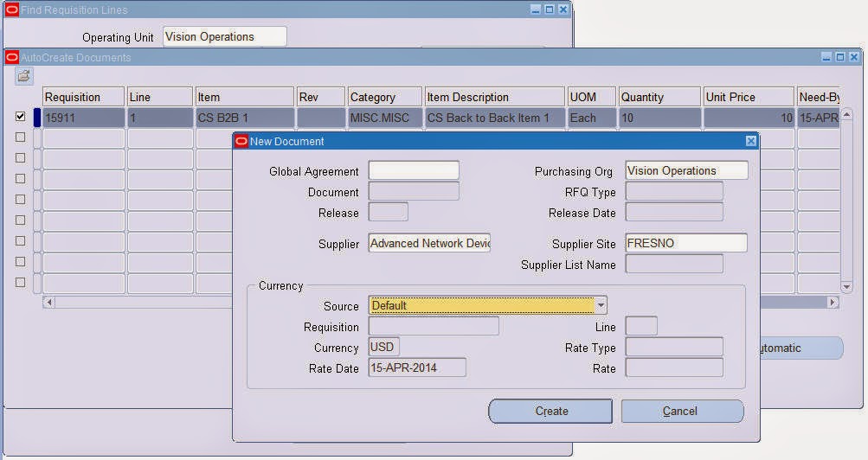Maximize the AutoCreate Documents window
Viewport: 868px width, 460px height.
[x=840, y=57]
